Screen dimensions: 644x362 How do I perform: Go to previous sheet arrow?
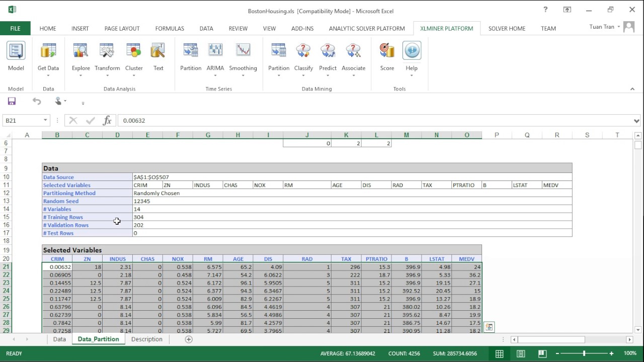pos(14,339)
